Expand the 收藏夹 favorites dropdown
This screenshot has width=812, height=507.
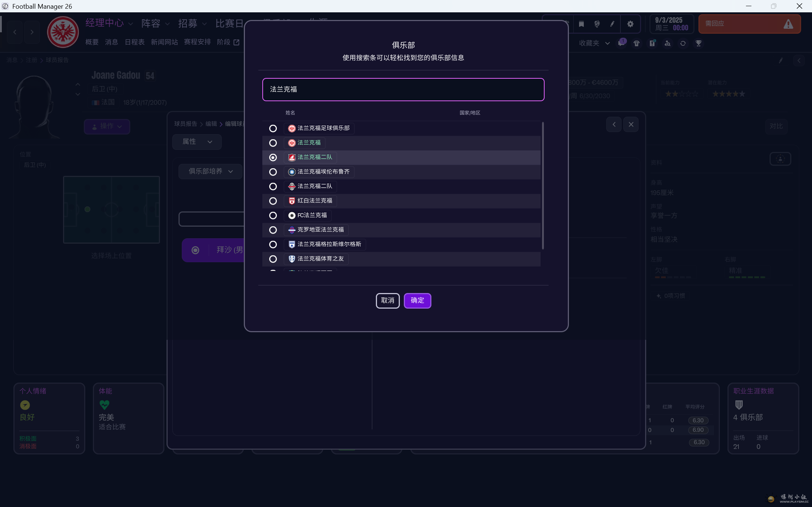[594, 43]
